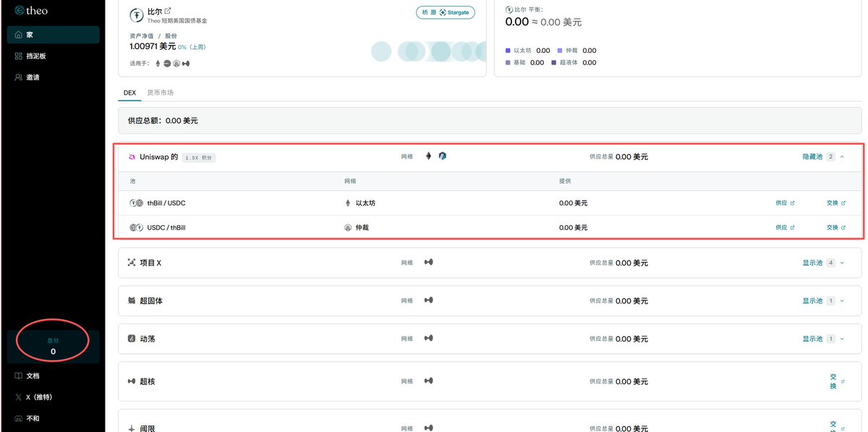
Task: Expand 超固体 pools with 显示池
Action: point(823,300)
